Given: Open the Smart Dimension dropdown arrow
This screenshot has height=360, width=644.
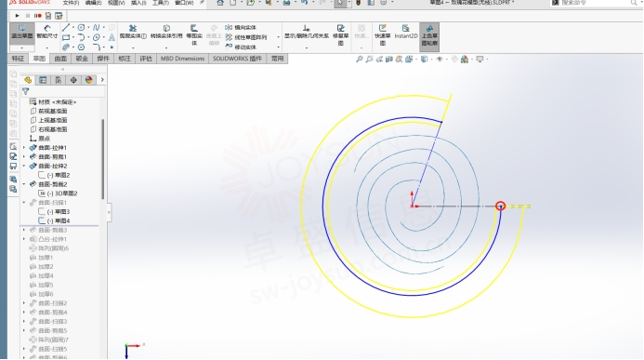Looking at the screenshot, I should pyautogui.click(x=46, y=47).
